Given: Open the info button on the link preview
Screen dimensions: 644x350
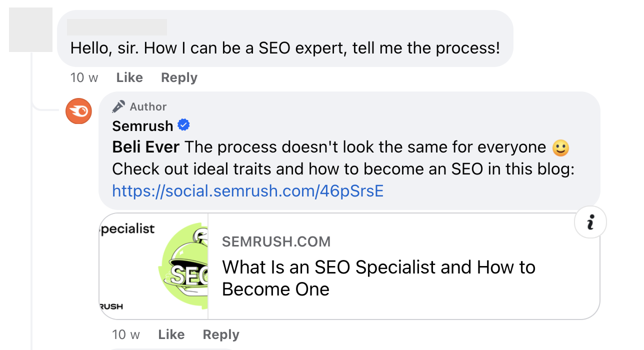Looking at the screenshot, I should (x=590, y=221).
